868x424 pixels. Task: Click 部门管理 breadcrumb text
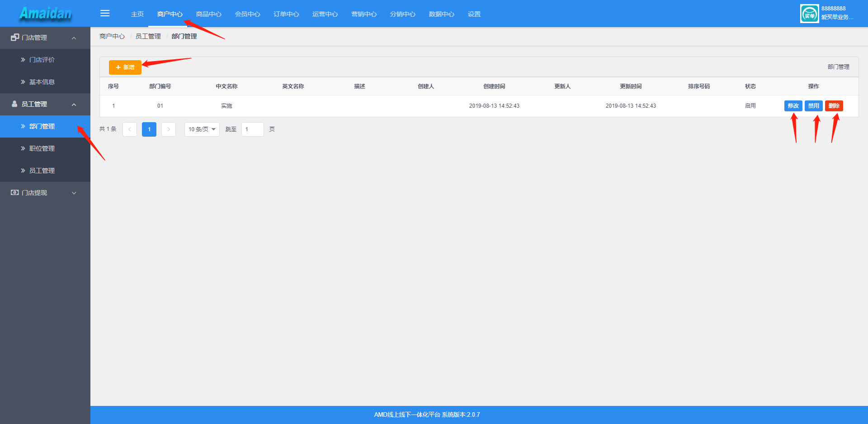[184, 36]
